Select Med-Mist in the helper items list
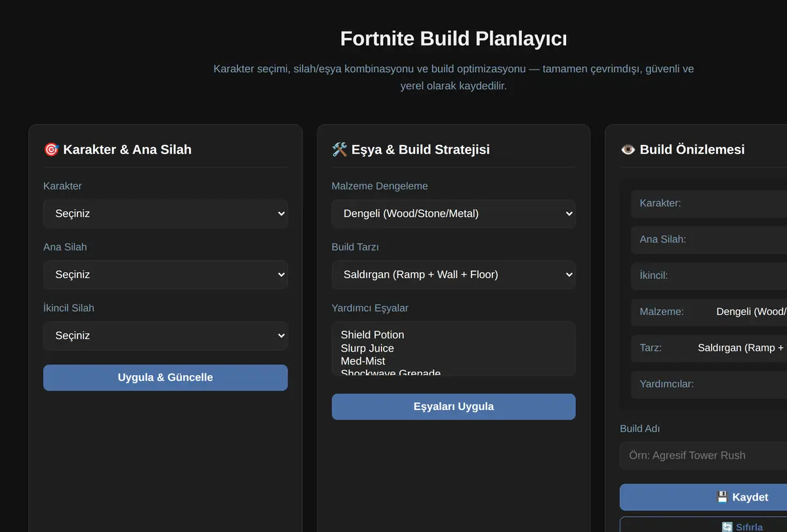Viewport: 787px width, 532px height. pos(453,361)
